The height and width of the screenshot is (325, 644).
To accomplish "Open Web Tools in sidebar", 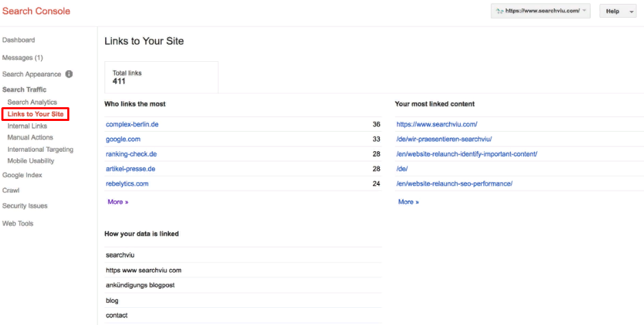I will click(18, 223).
